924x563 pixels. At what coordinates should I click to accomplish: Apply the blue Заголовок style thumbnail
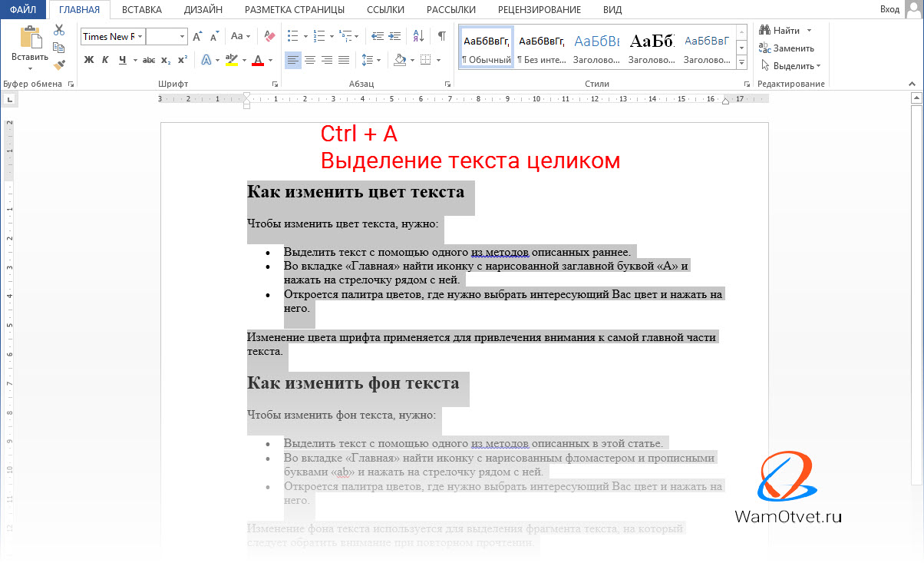pyautogui.click(x=596, y=48)
